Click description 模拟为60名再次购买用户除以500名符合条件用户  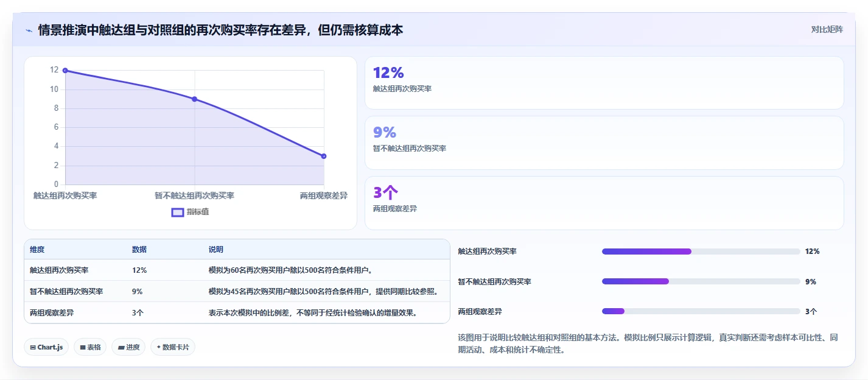[291, 270]
